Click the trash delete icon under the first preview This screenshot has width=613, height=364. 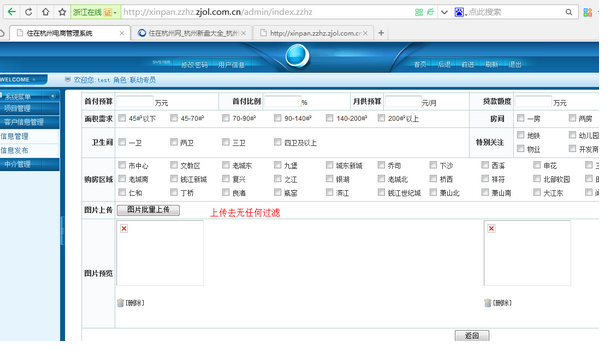(120, 303)
